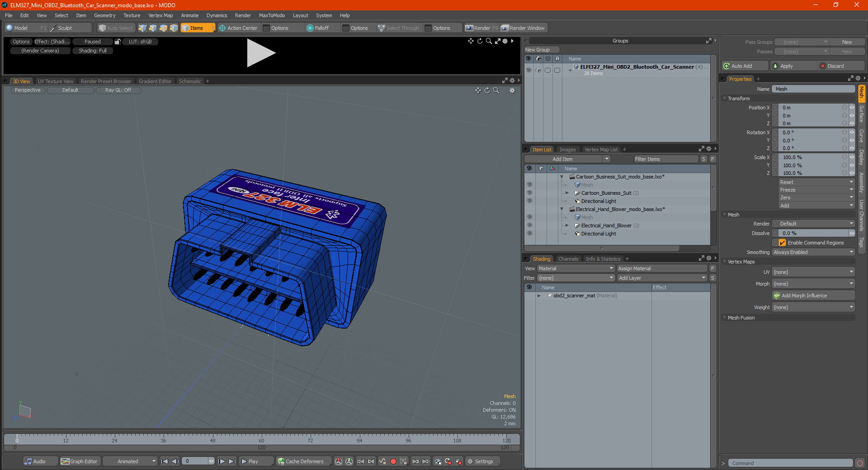Go to last frame
The image size is (868, 470).
pos(232,461)
